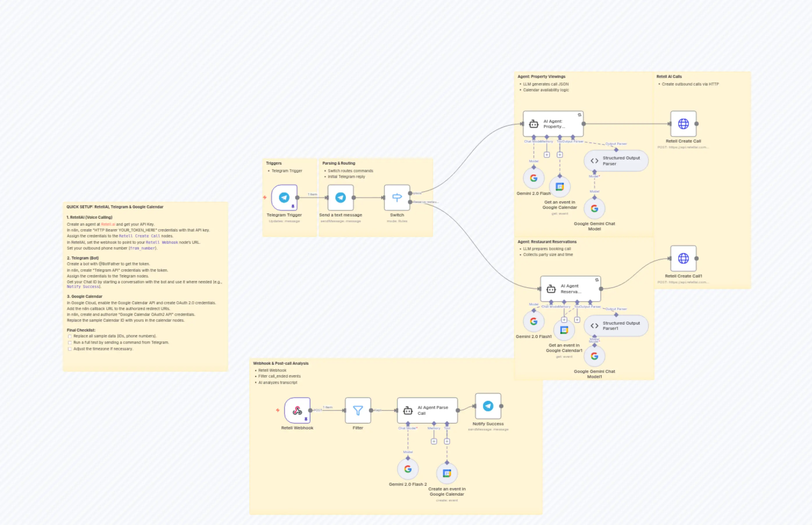This screenshot has height=525, width=812.
Task: Select the Get an event in Google Calendar node
Action: pos(560,186)
